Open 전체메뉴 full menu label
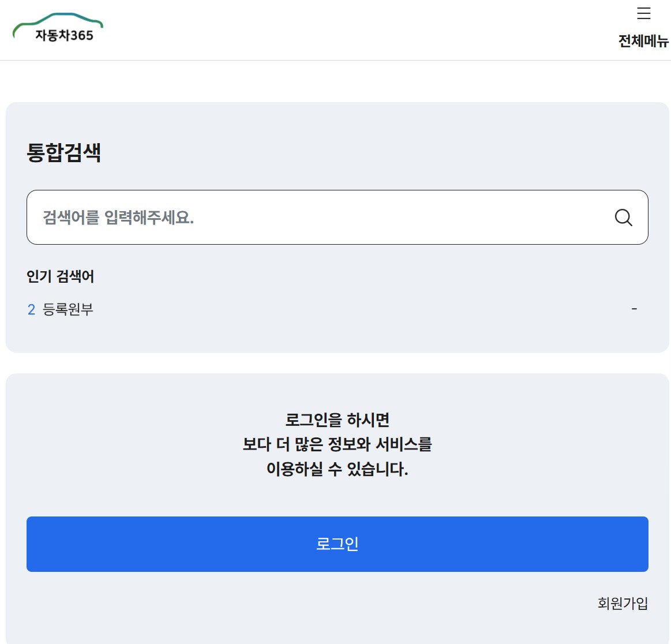This screenshot has width=671, height=644. 643,41
